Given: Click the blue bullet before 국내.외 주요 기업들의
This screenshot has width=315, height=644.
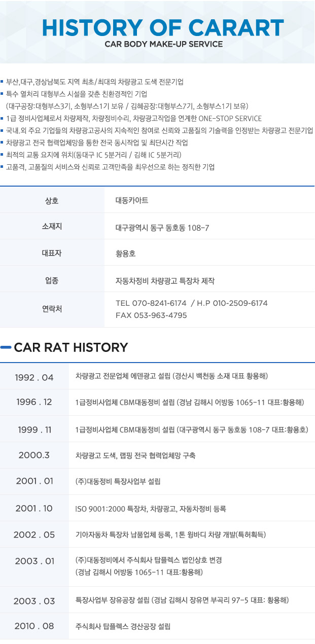Looking at the screenshot, I should pyautogui.click(x=3, y=130).
